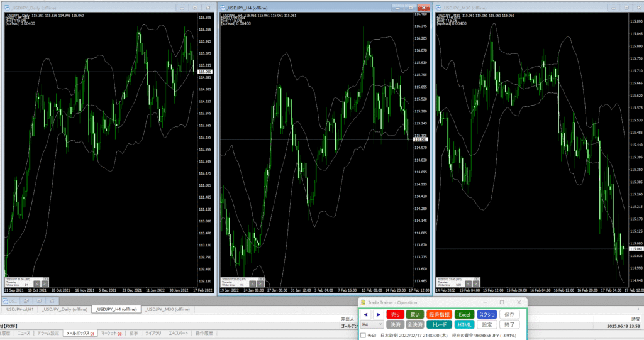Maximize the Trade Trainer Operation window
Screen dimensions: 644x340
(x=501, y=302)
